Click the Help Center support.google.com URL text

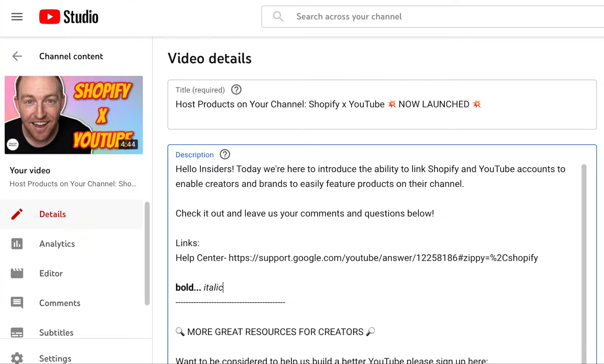[x=383, y=258]
